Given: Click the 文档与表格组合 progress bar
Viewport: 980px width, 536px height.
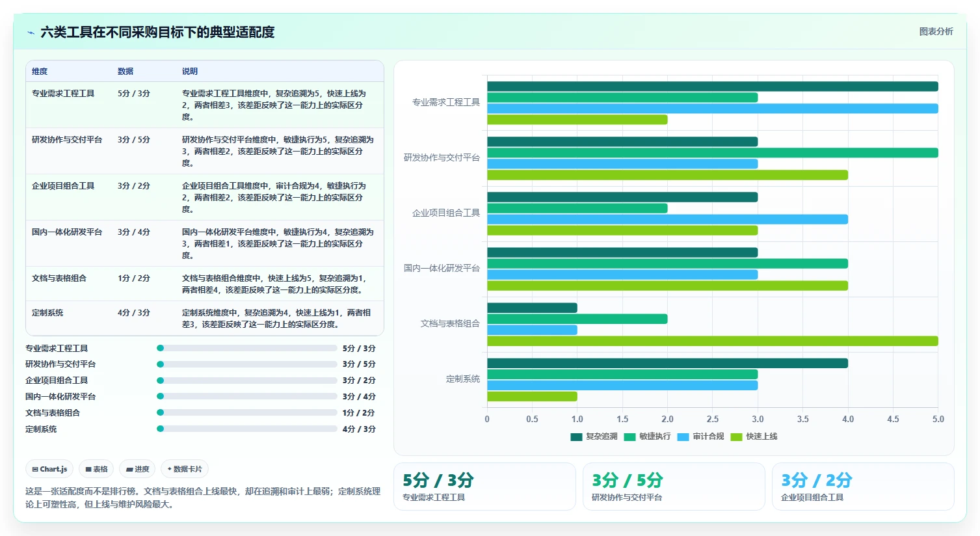Looking at the screenshot, I should point(247,412).
